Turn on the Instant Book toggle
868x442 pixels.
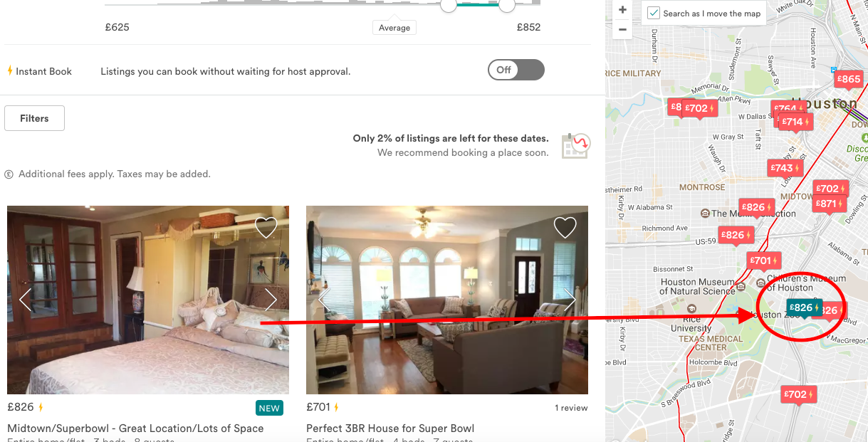point(516,70)
